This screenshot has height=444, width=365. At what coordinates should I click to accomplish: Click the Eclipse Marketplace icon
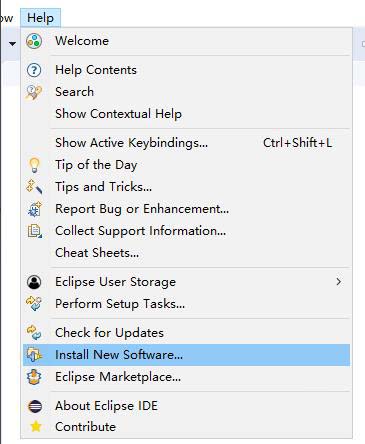34,377
